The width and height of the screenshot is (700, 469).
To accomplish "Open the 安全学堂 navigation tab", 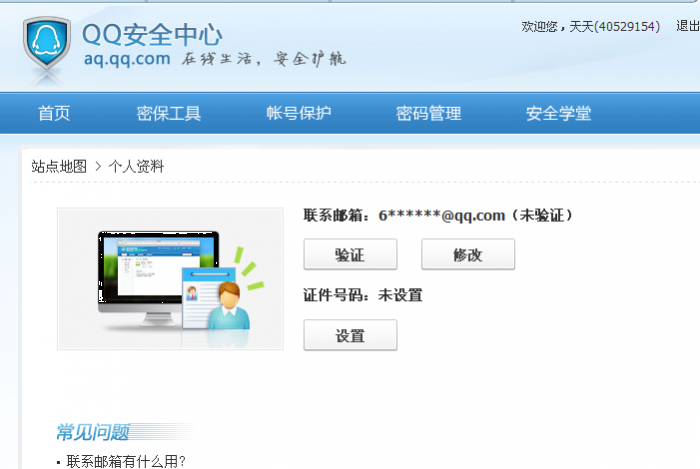I will (558, 113).
